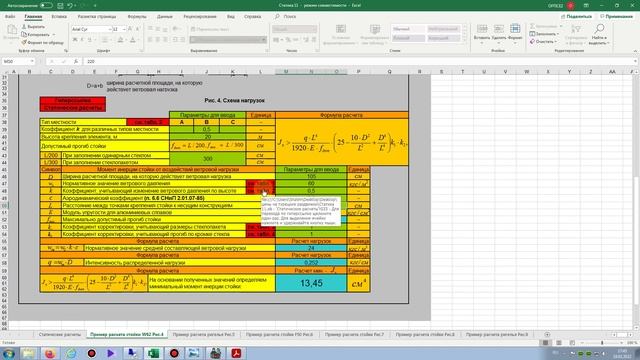Viewport: 640px width, 360px height.
Task: Open the Статические расчеты sheet tab
Action: click(60, 334)
